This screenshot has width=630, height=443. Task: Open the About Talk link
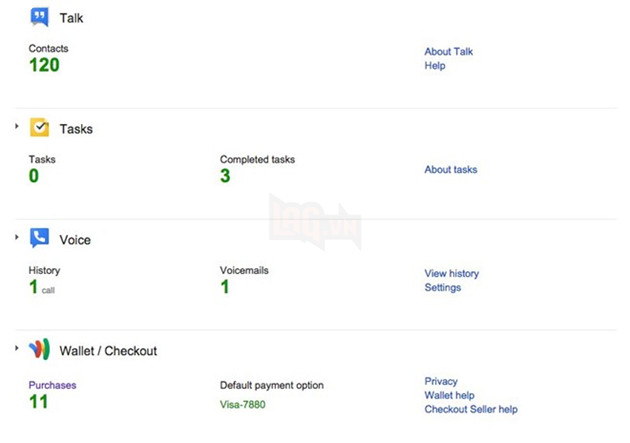(x=449, y=51)
